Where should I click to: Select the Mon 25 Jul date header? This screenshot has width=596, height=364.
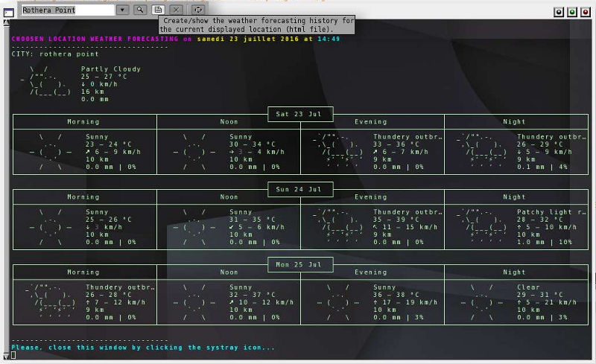pos(299,265)
